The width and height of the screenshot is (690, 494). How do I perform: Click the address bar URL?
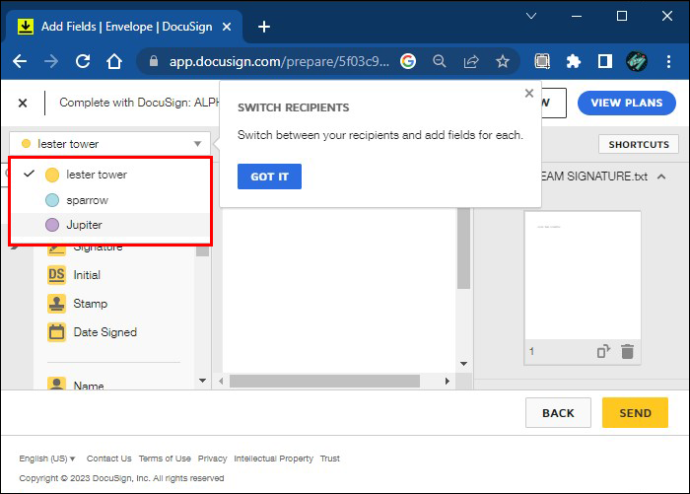(x=279, y=61)
